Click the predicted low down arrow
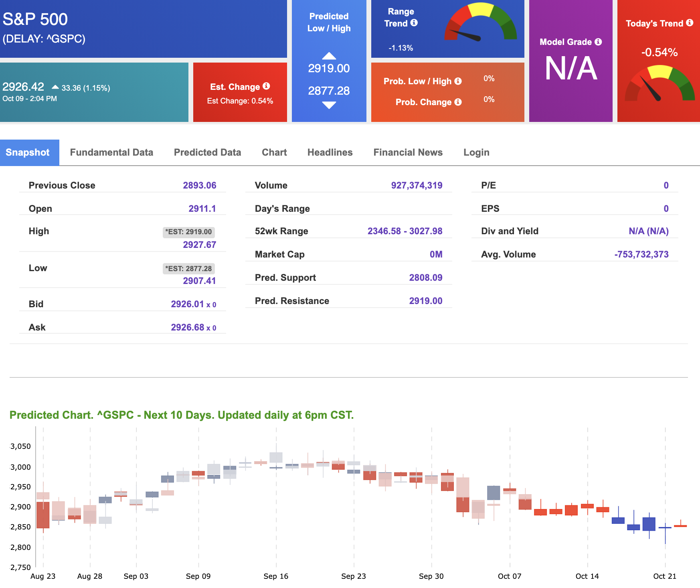The image size is (700, 588). (x=329, y=105)
